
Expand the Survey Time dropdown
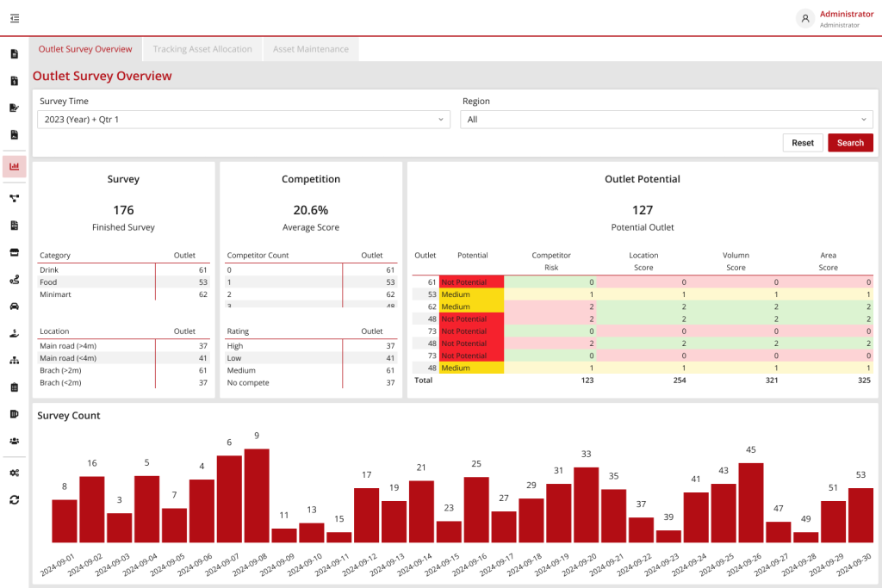[x=243, y=120]
